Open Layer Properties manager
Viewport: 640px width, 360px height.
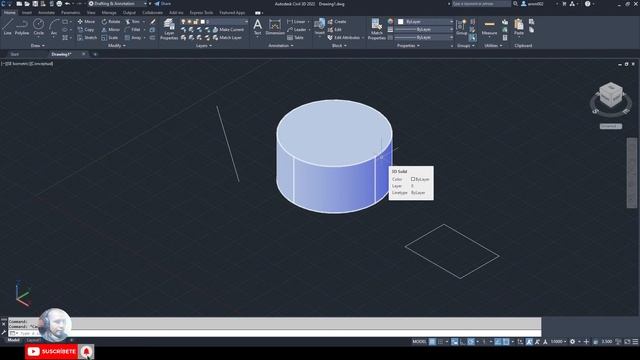click(169, 29)
